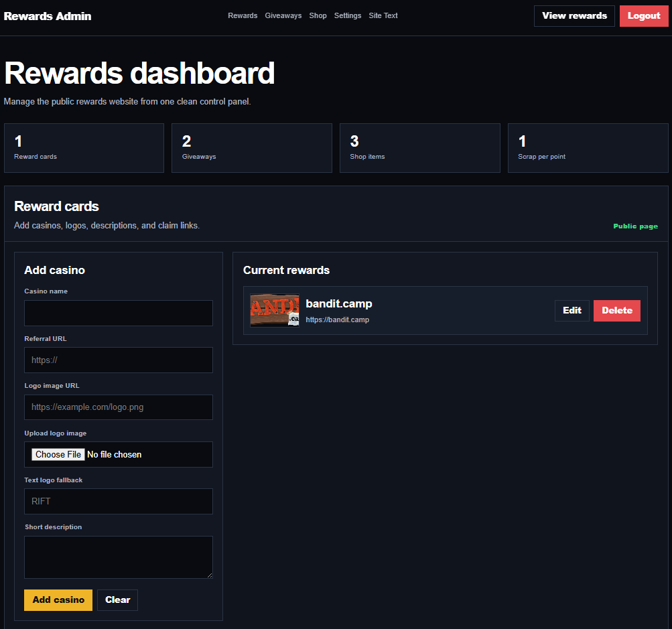Focus the Casino name input
The image size is (672, 629).
click(x=119, y=313)
